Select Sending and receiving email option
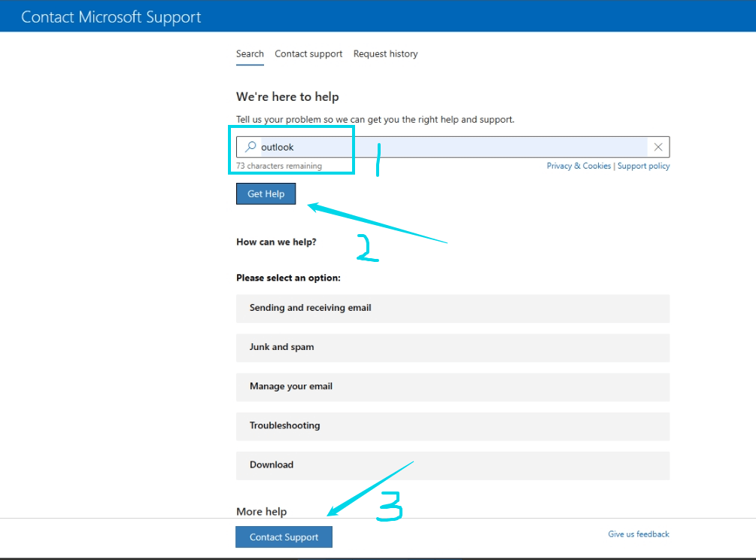 tap(453, 308)
